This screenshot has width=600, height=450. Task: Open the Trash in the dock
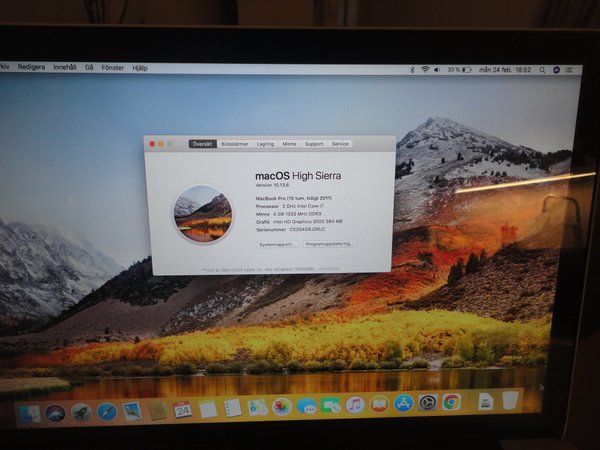511,400
